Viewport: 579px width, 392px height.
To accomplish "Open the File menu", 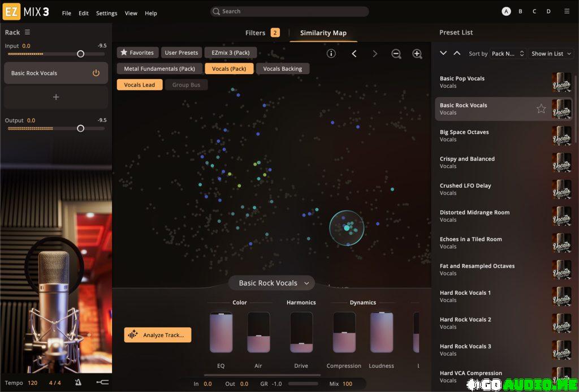I will 67,13.
